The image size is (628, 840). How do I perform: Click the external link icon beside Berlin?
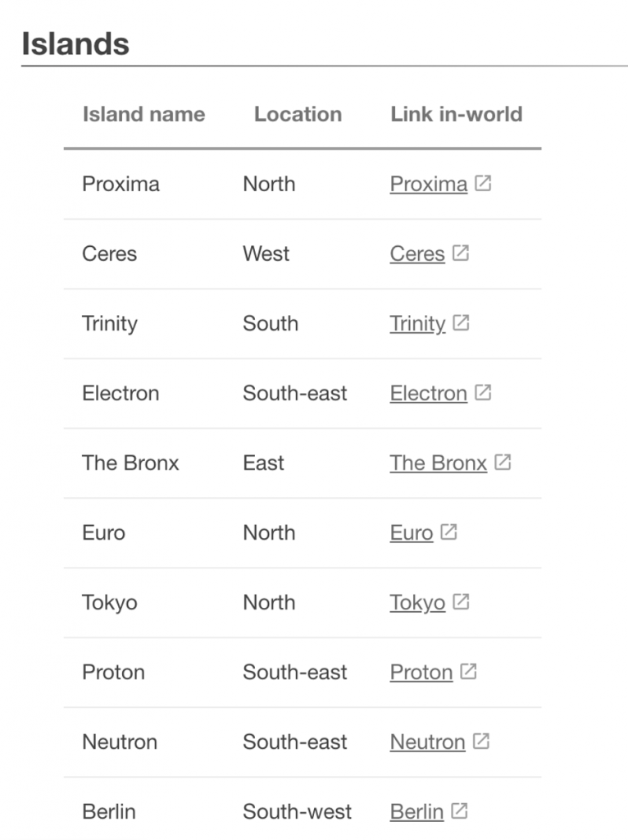pos(459,810)
